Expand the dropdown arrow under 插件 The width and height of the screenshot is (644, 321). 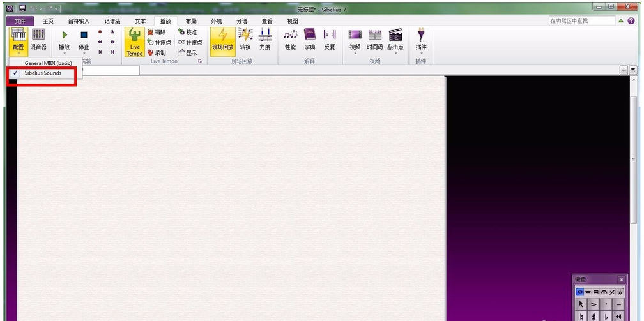coord(421,54)
